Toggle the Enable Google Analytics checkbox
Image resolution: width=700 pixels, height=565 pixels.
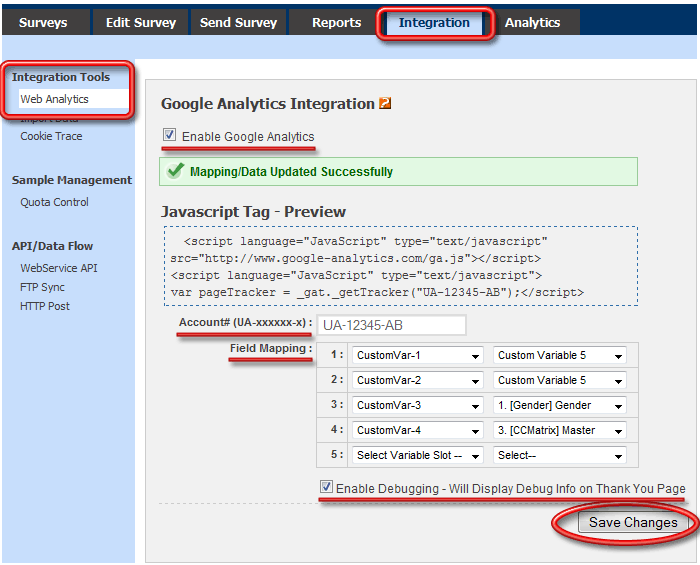[x=170, y=136]
